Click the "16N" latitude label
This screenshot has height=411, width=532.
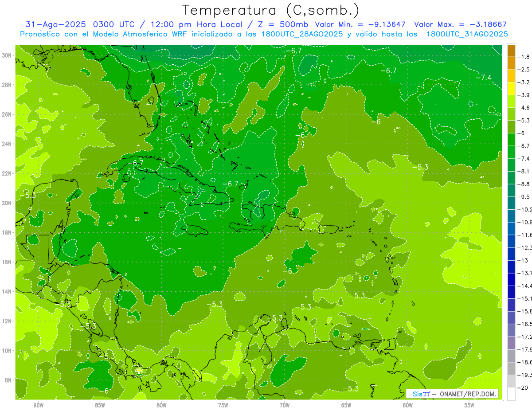[7, 262]
